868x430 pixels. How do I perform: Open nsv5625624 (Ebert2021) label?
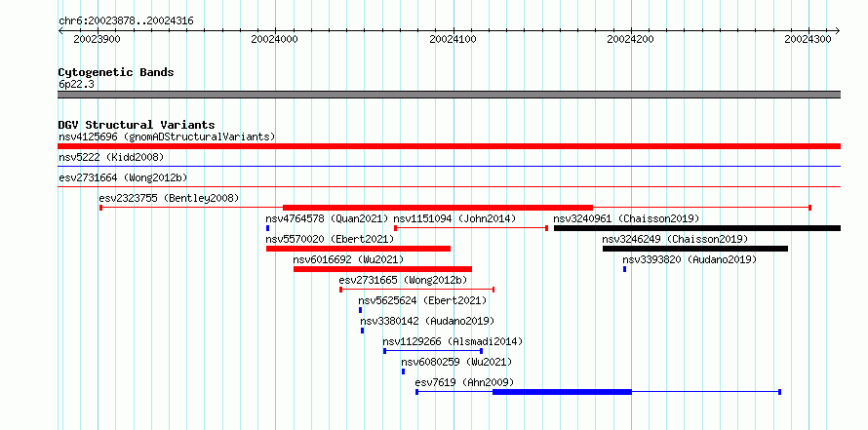click(422, 300)
